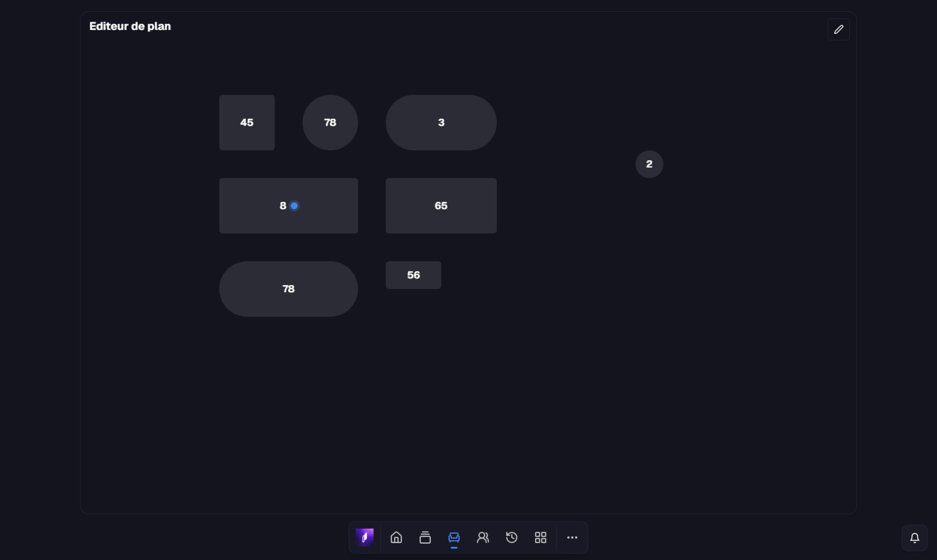Open the history clock icon

[x=512, y=537]
